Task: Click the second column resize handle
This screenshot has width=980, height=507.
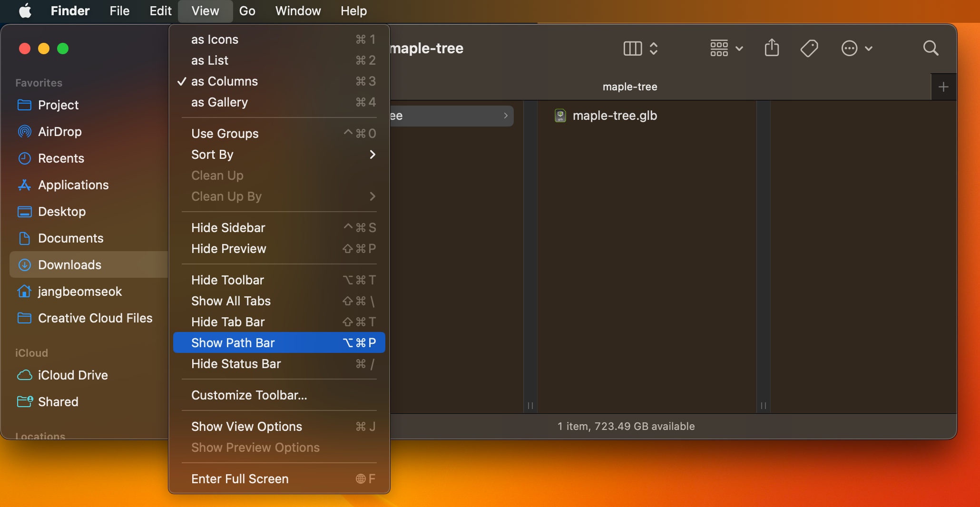Action: pyautogui.click(x=763, y=406)
